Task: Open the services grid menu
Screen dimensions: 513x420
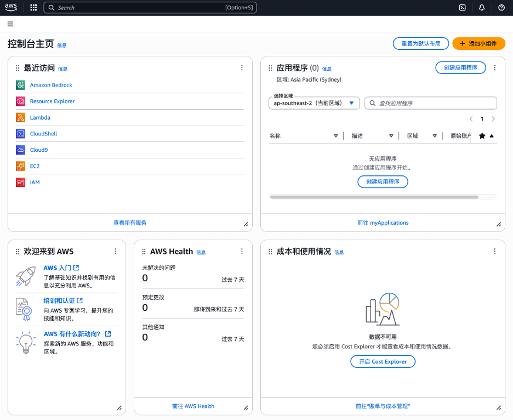Action: 33,8
